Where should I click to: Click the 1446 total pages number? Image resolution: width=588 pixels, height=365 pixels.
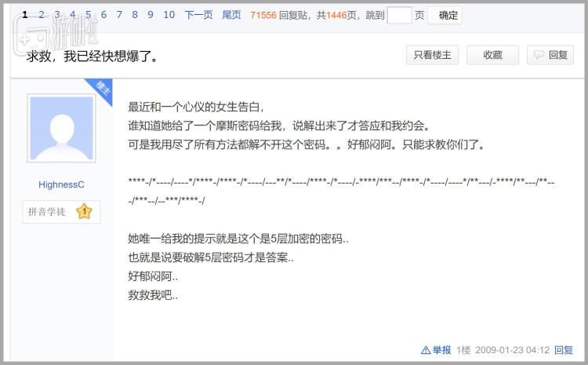click(336, 15)
